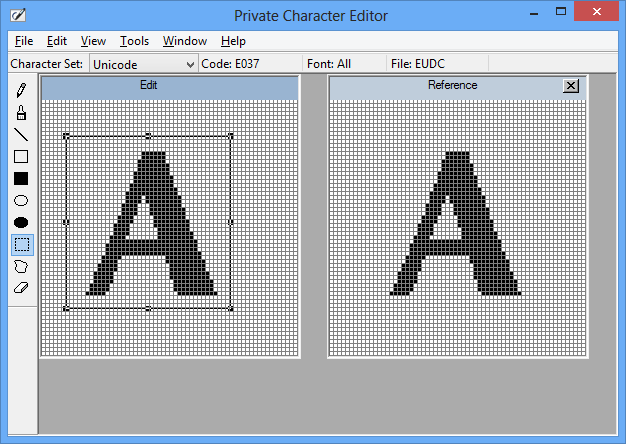Viewport: 626px width, 444px height.
Task: Toggle the Rectangular Selection tool
Action: (x=21, y=245)
